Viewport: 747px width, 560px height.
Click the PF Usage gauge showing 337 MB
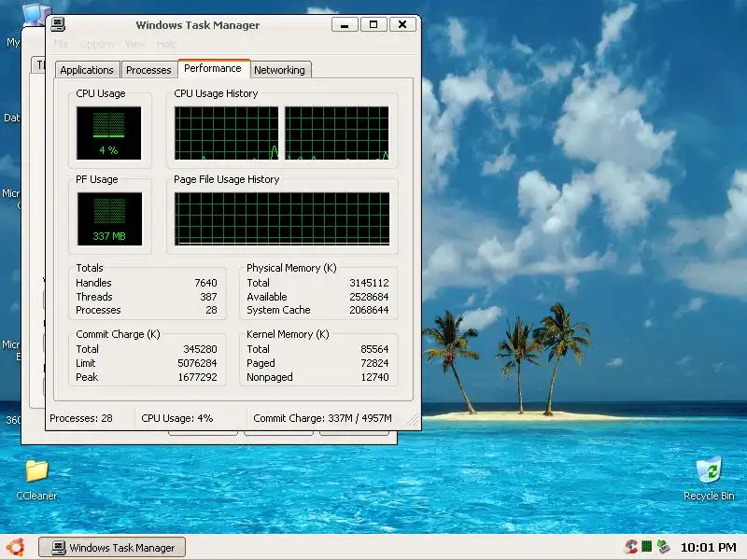[x=109, y=219]
